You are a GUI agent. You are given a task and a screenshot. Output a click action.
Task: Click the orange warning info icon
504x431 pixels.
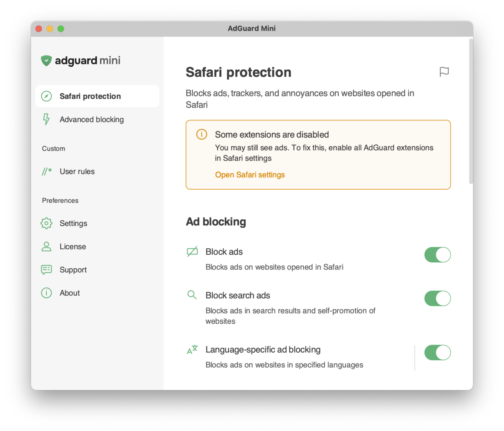[202, 134]
